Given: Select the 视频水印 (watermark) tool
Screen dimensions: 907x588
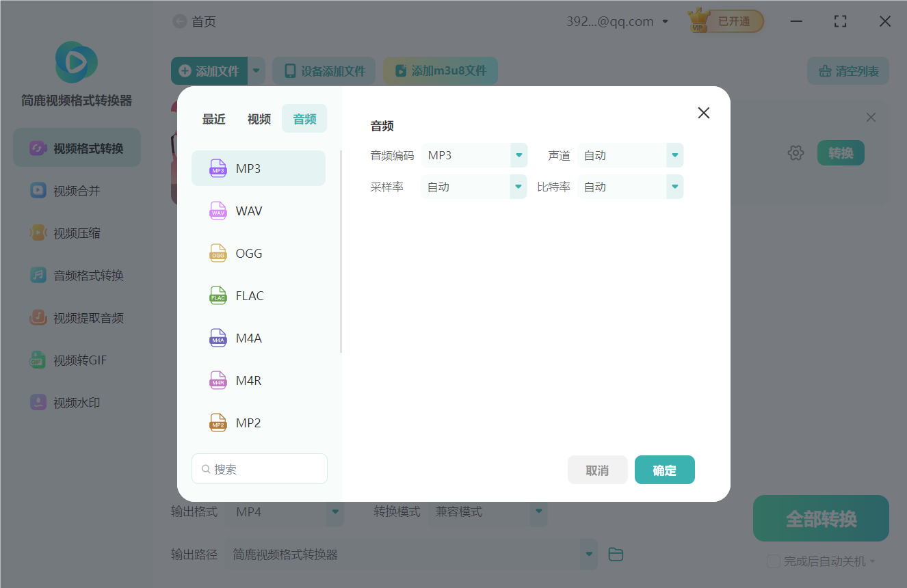Looking at the screenshot, I should pos(76,402).
